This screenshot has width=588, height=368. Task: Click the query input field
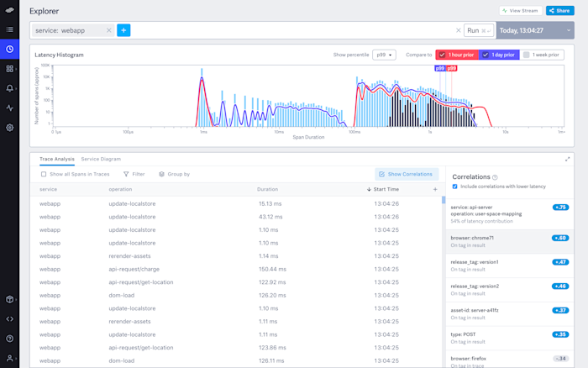point(292,30)
